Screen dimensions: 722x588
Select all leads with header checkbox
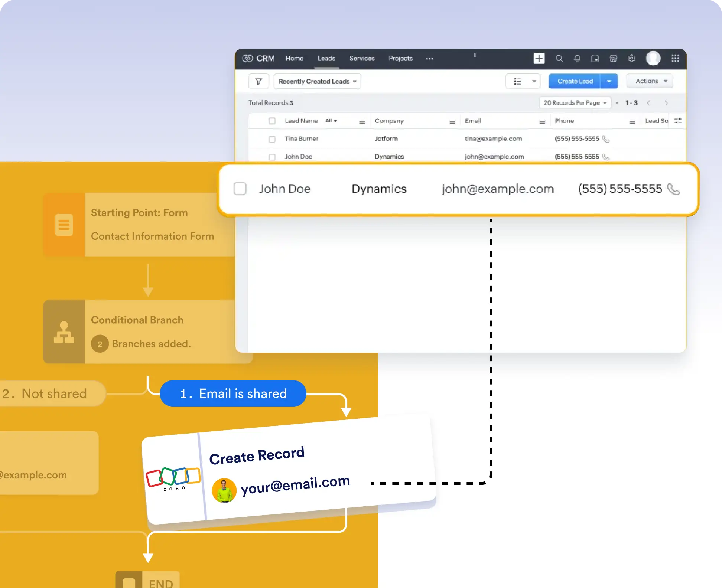click(272, 121)
